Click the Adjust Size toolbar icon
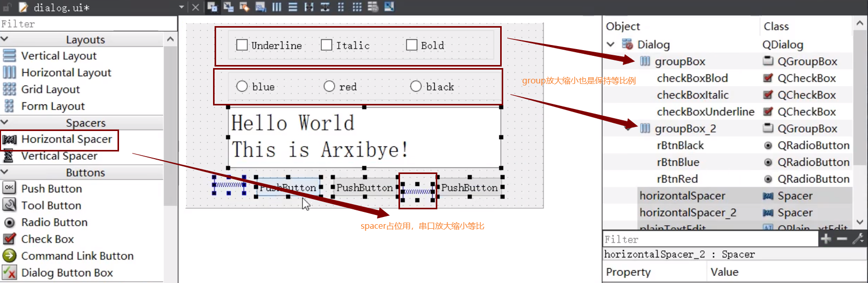The height and width of the screenshot is (283, 868). [x=389, y=7]
